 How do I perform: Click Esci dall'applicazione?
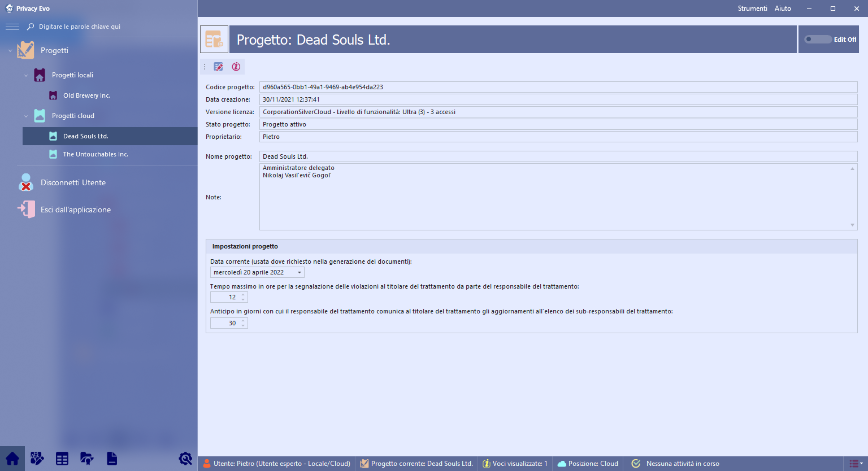coord(75,209)
